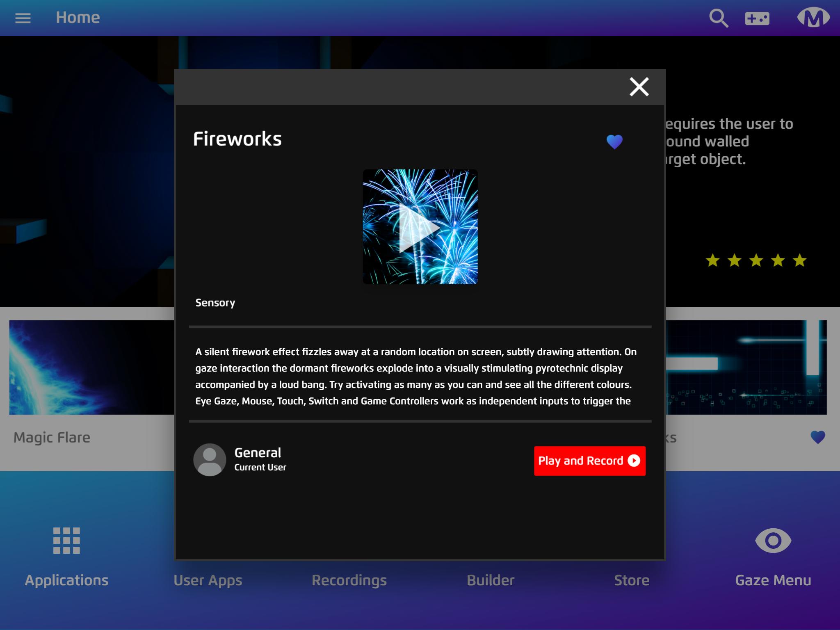Go to the Store tab

click(x=632, y=580)
